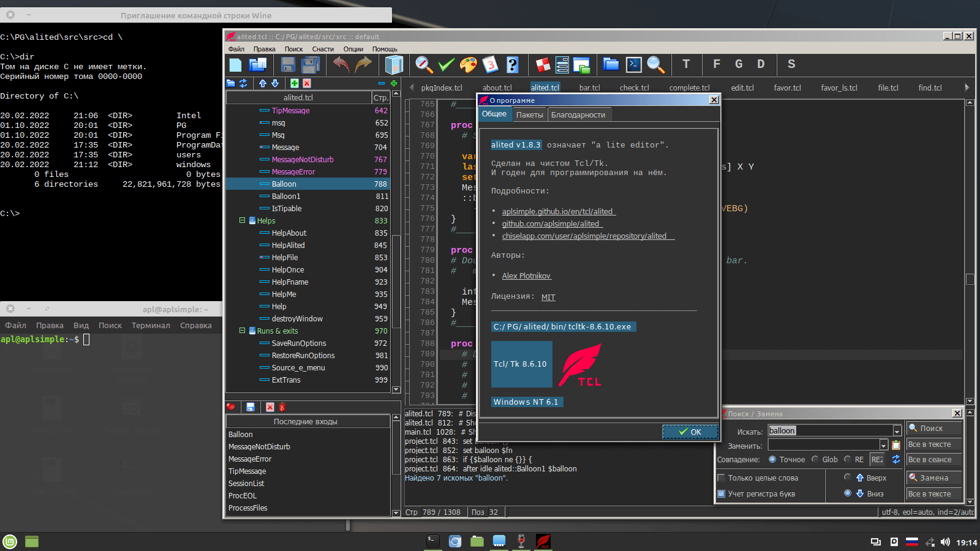Click the green plus add icon above tree

[x=295, y=83]
